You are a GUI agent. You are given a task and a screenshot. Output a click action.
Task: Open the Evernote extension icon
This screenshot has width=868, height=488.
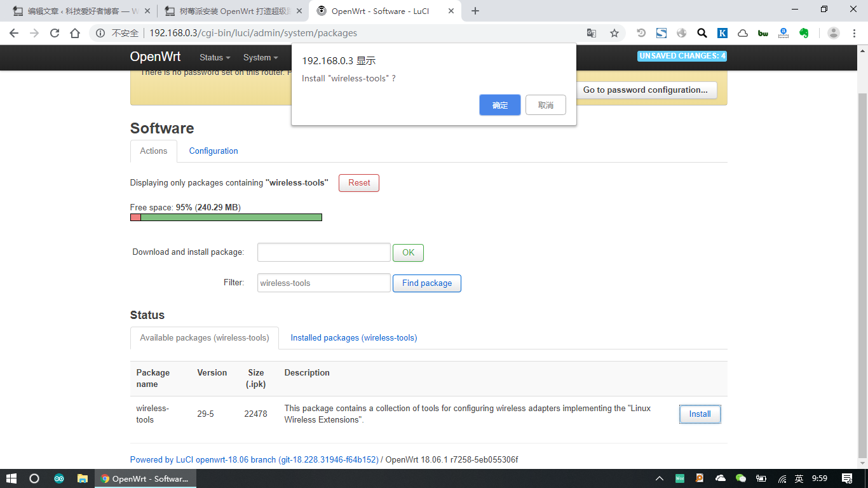click(804, 33)
